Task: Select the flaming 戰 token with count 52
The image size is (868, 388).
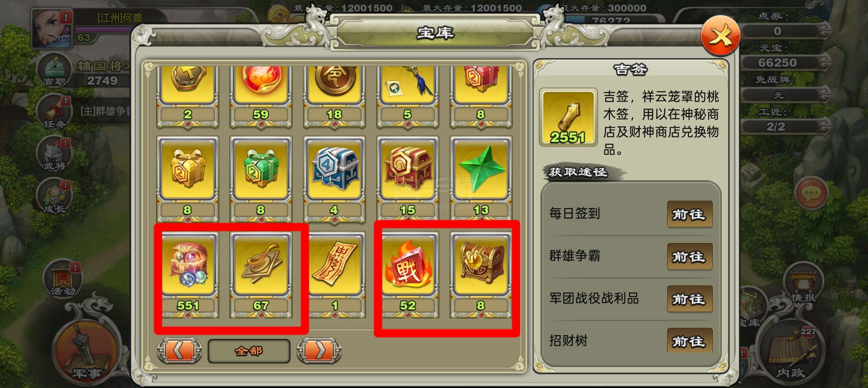Action: (408, 274)
